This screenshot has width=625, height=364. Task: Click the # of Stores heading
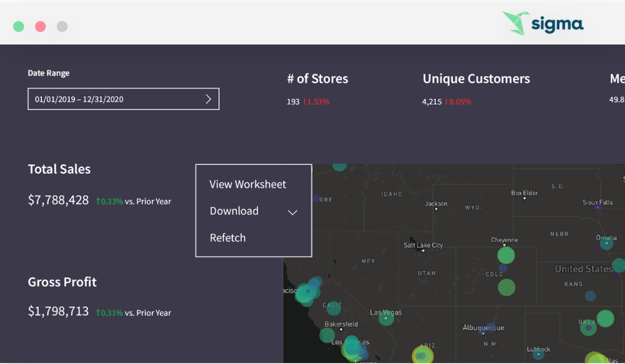tap(317, 79)
